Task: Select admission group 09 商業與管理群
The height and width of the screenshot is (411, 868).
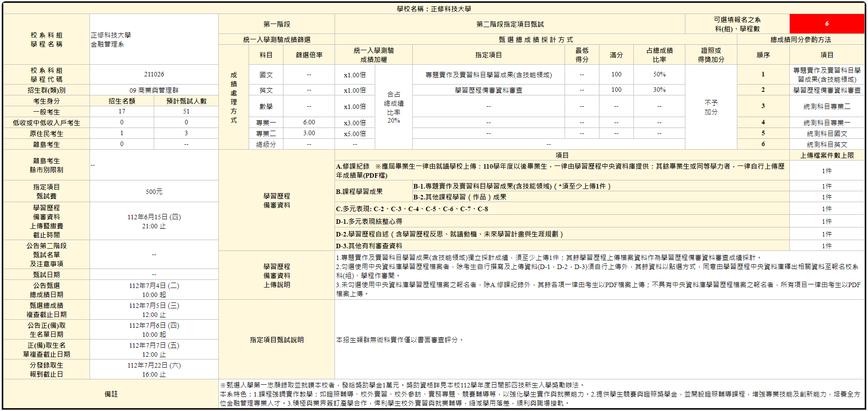Action: [154, 90]
